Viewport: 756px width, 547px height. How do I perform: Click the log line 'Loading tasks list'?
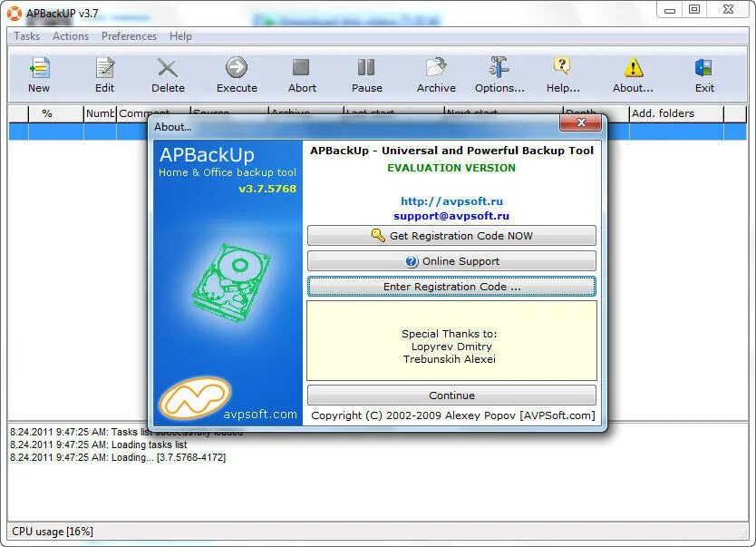(x=99, y=444)
